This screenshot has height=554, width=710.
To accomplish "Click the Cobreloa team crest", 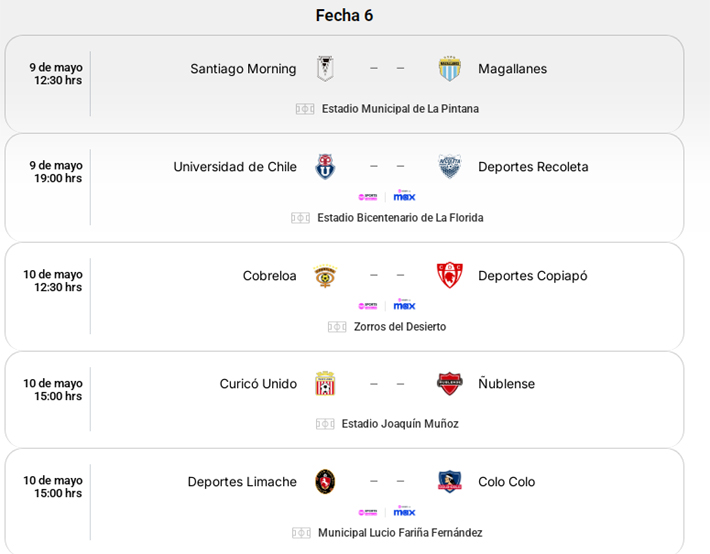I will coord(325,276).
